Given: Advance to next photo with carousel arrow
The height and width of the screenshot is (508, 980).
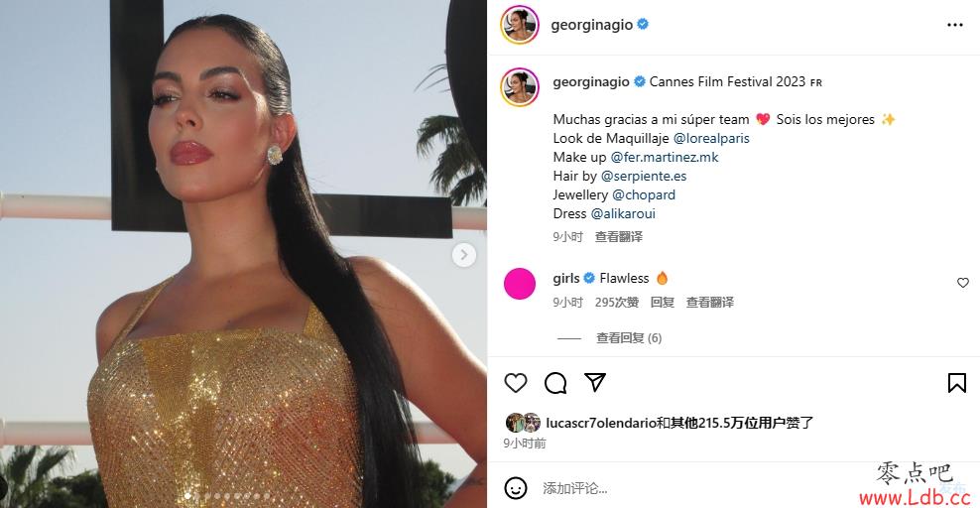Looking at the screenshot, I should pos(464,255).
